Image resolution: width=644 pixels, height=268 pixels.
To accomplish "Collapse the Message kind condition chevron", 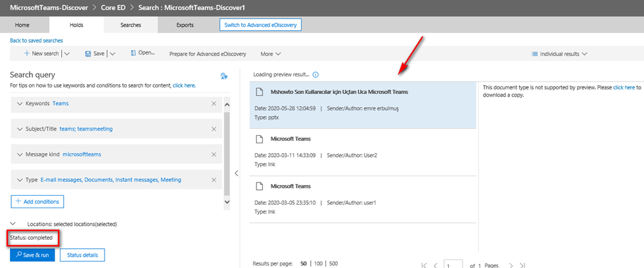I will click(20, 155).
